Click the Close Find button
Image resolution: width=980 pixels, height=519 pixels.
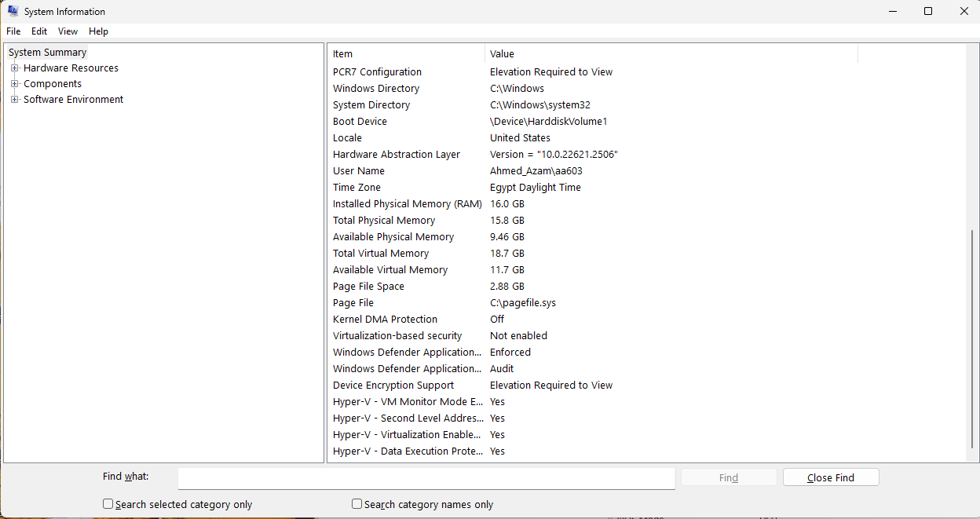831,477
